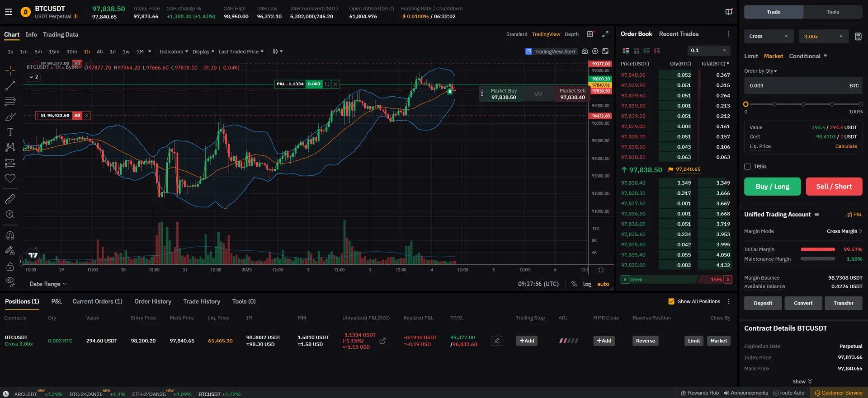The image size is (868, 398).
Task: Open the Order History tab
Action: (153, 301)
